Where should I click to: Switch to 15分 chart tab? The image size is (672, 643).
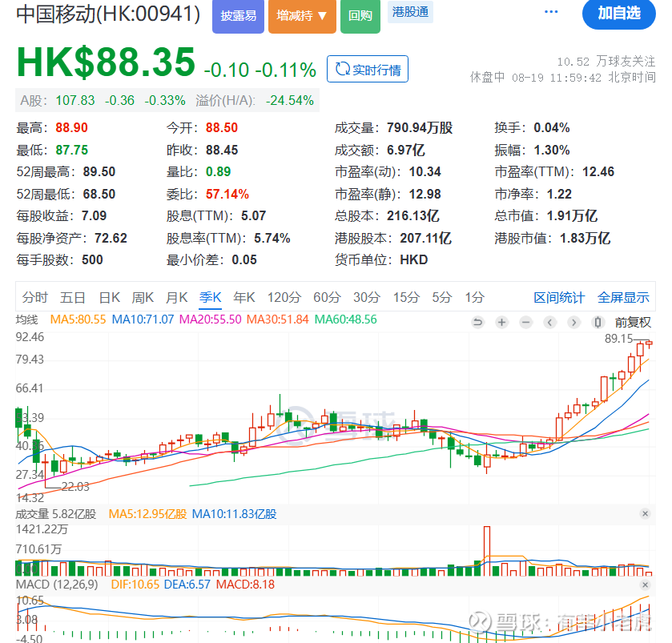click(x=406, y=297)
